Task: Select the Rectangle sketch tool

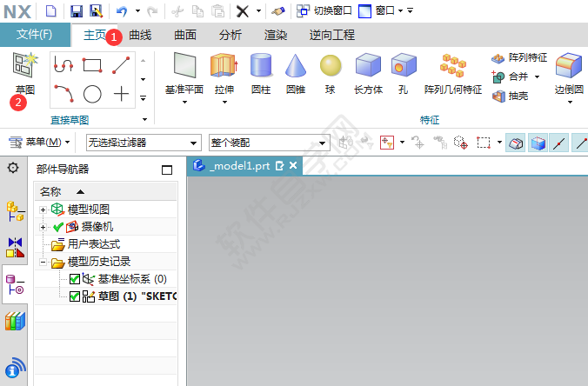Action: [x=92, y=65]
